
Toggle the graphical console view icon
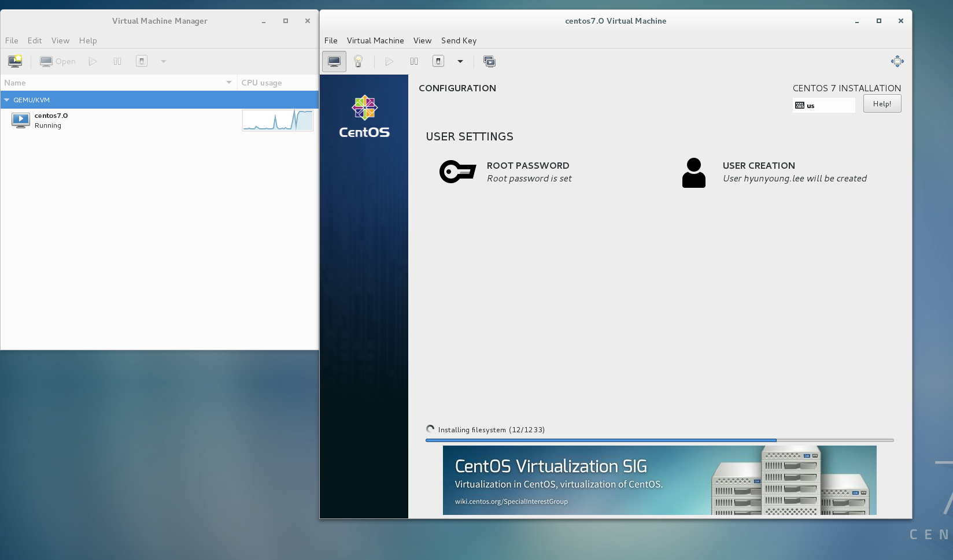(334, 61)
